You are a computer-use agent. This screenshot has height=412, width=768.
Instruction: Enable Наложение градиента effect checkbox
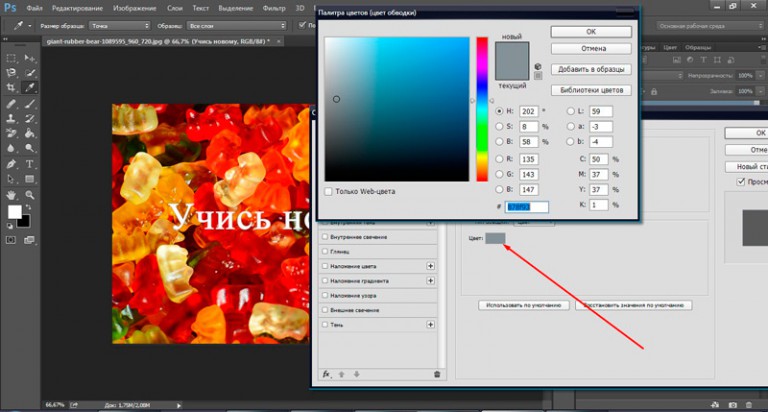[x=325, y=281]
